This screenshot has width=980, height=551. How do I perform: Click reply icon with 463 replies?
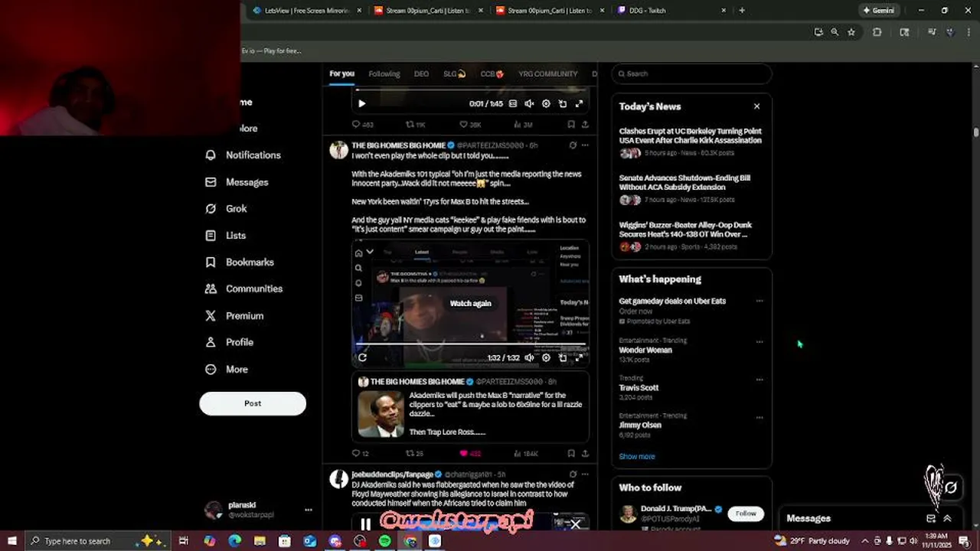coord(363,124)
